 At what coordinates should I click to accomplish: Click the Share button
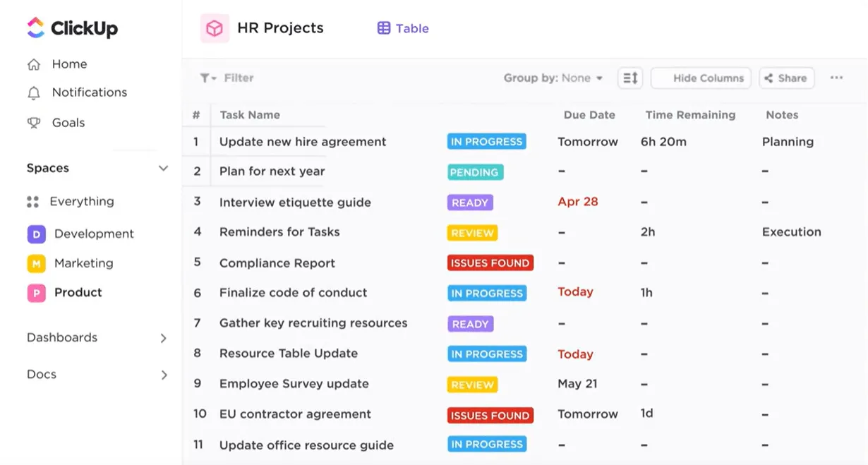(x=787, y=78)
